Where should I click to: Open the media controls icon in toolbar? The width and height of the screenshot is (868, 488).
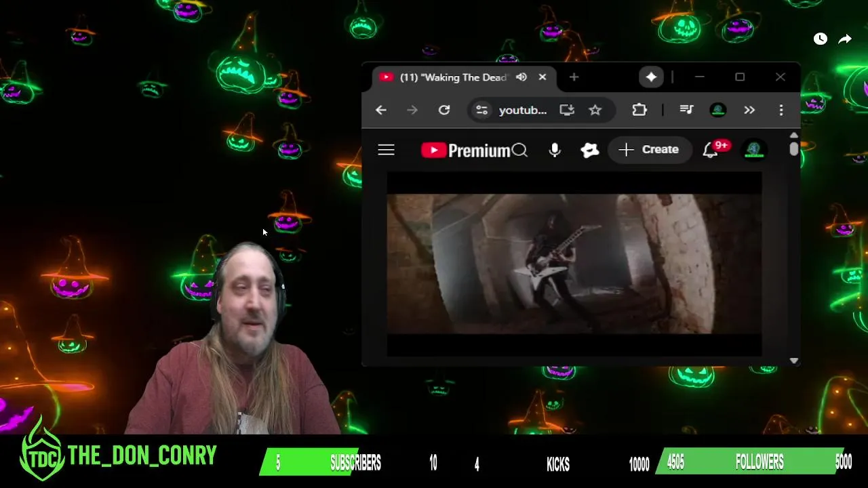coord(686,110)
